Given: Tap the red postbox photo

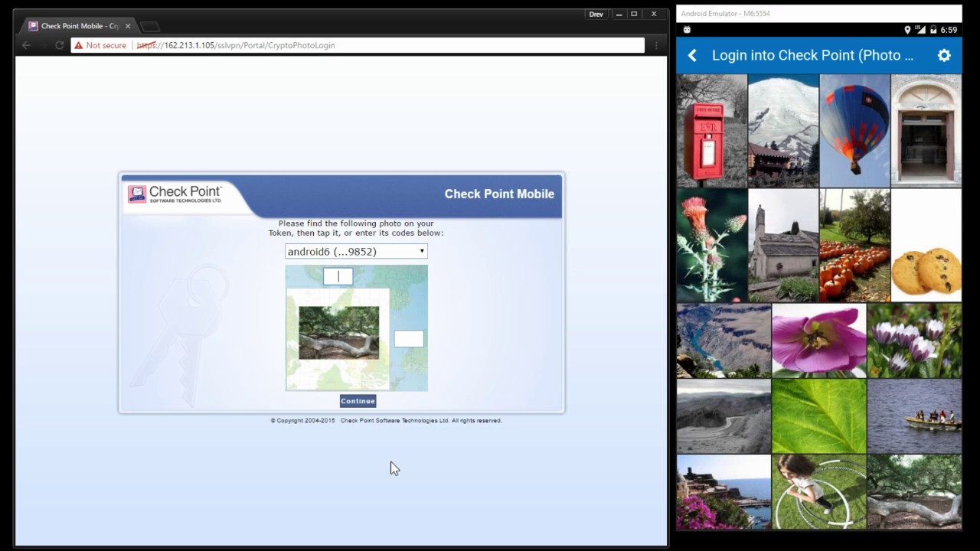Looking at the screenshot, I should click(x=711, y=131).
